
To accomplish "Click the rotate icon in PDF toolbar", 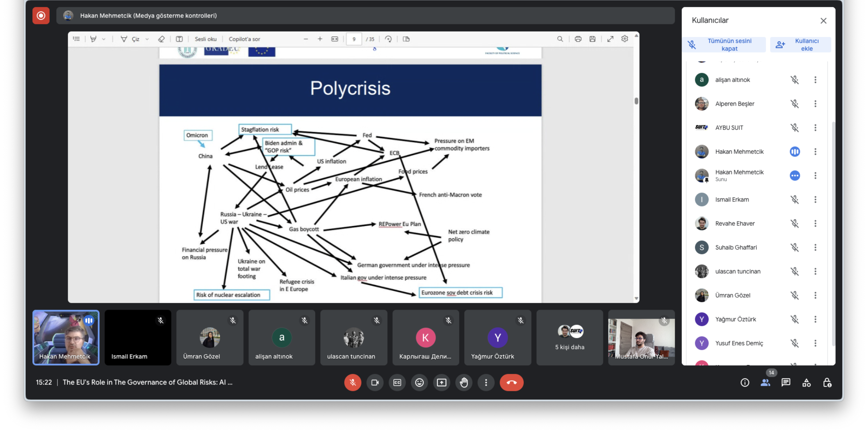I will point(388,39).
